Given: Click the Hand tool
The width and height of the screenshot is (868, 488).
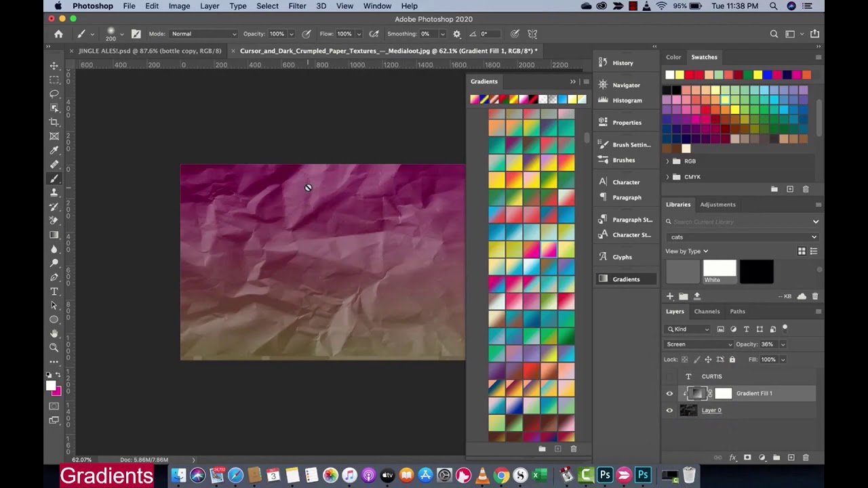Looking at the screenshot, I should (x=54, y=333).
